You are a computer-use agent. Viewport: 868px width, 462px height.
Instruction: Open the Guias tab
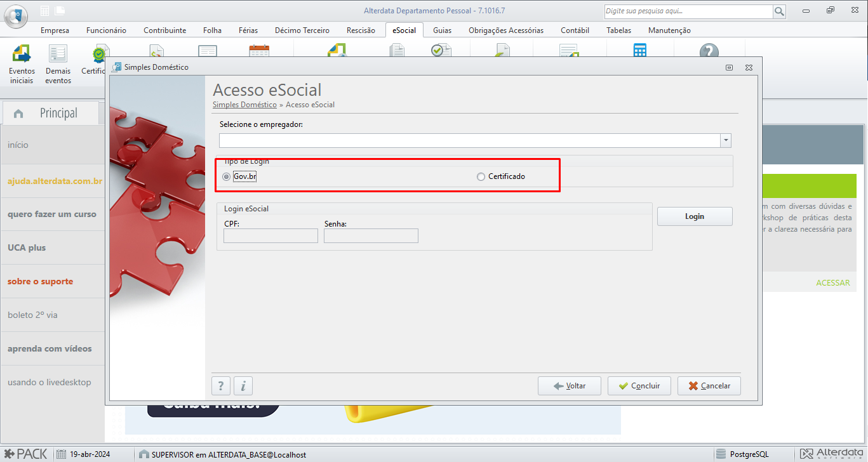(442, 30)
